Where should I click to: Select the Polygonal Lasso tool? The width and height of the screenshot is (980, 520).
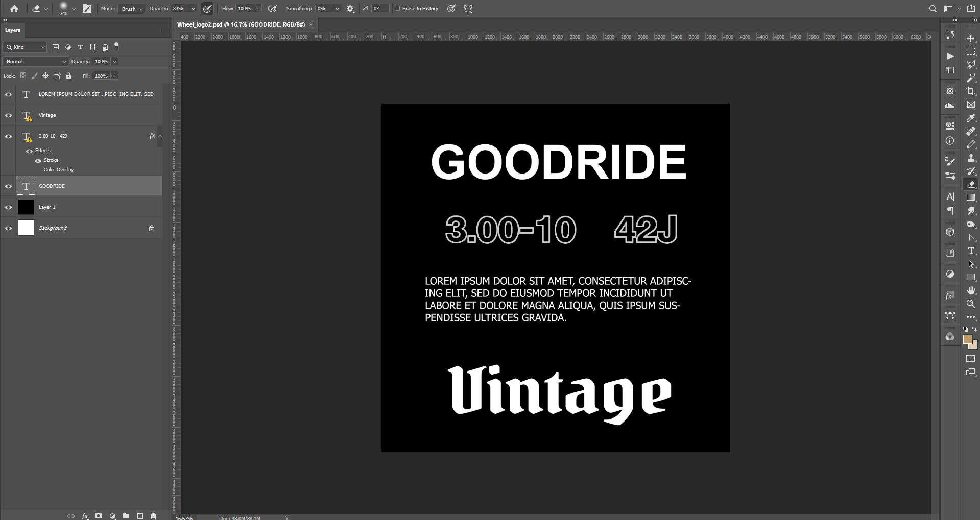click(970, 65)
